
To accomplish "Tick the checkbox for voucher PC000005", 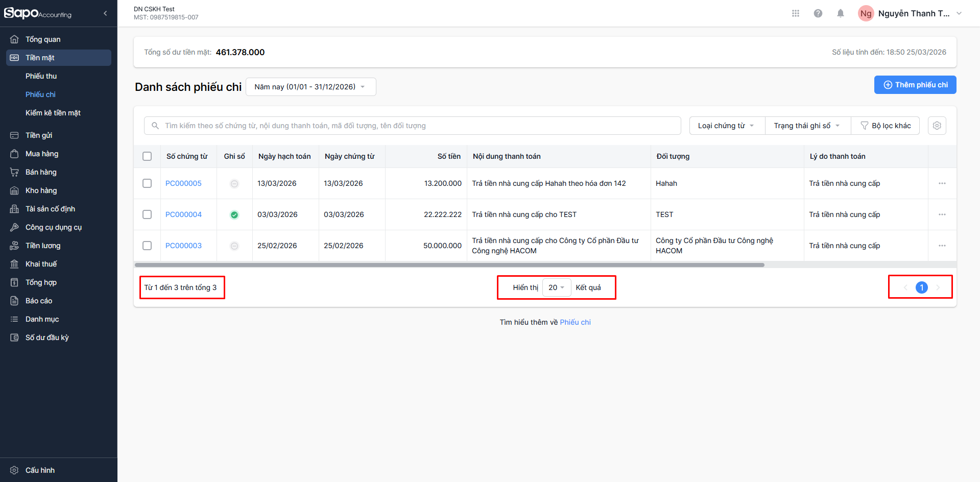I will (147, 183).
